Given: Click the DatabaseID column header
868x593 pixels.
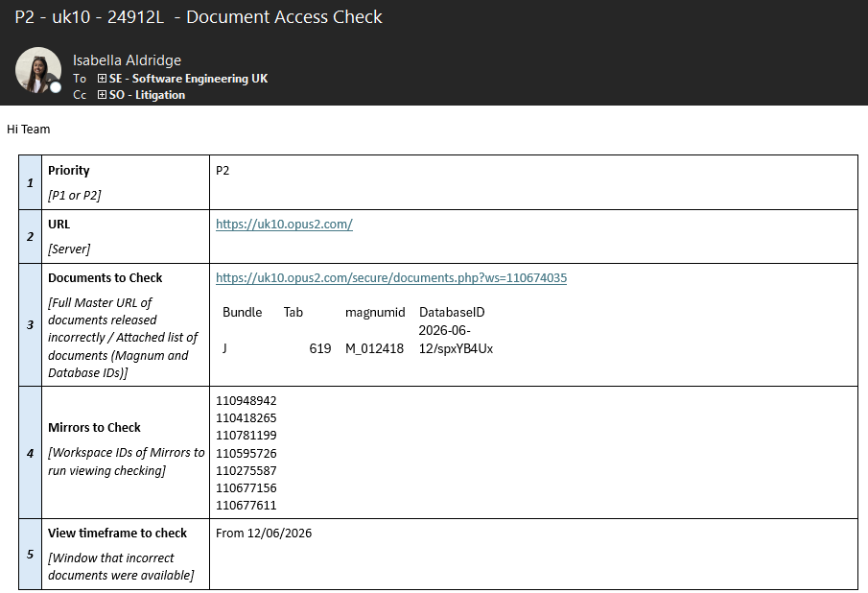Looking at the screenshot, I should [452, 312].
